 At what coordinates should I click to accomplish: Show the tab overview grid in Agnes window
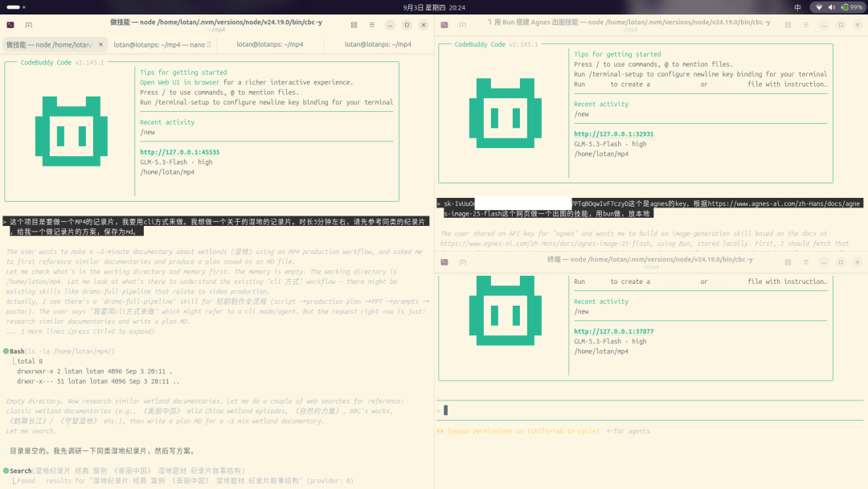(788, 25)
